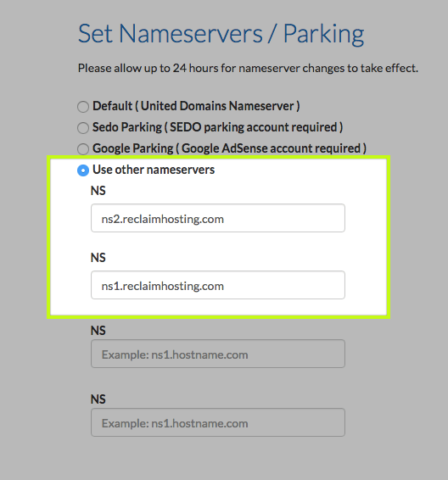Select the Use other nameservers radio button
Viewport: 448px width, 480px height.
(x=83, y=170)
